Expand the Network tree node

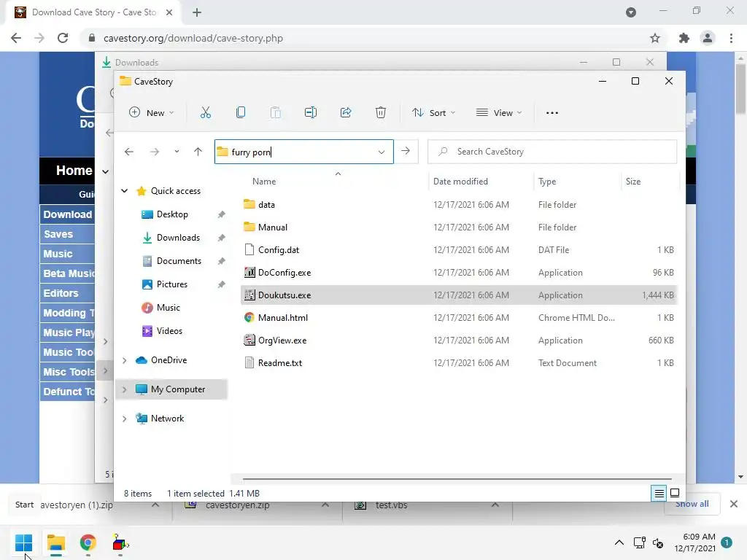tap(124, 419)
